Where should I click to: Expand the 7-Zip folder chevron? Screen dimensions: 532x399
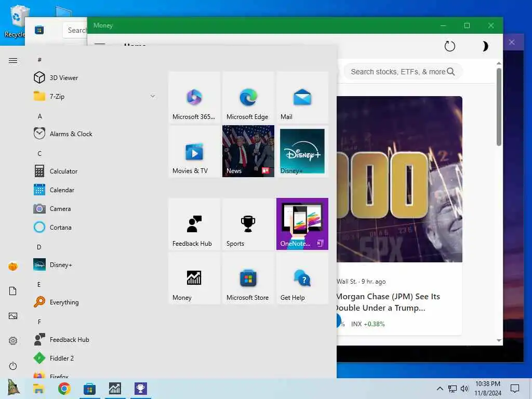153,96
